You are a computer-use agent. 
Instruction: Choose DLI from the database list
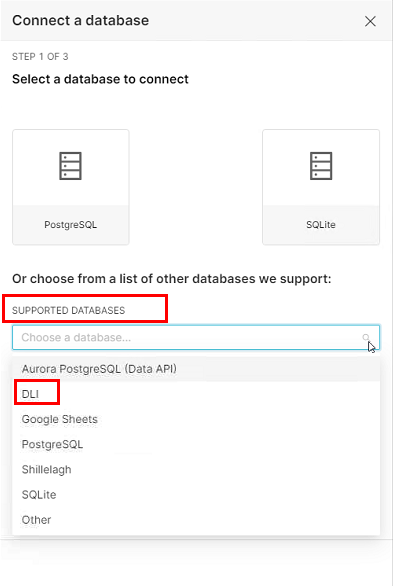click(196, 394)
